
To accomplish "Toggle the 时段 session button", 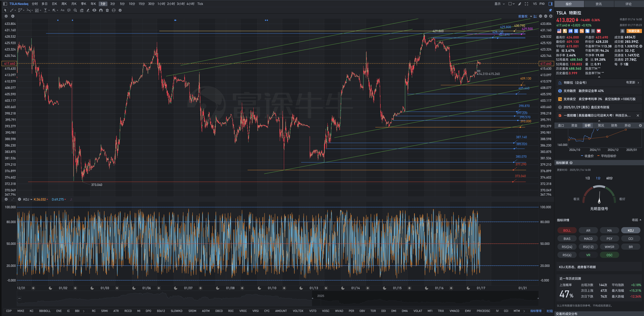I will 550,311.
